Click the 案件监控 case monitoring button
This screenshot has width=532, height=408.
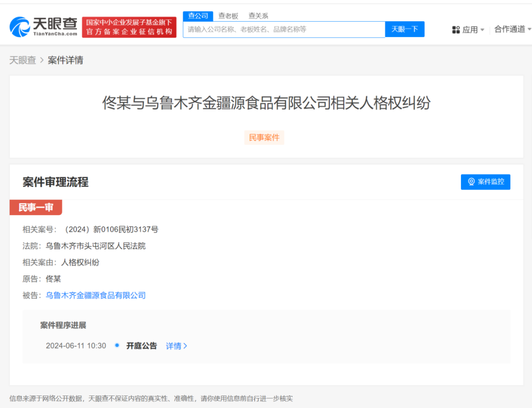[x=485, y=182]
